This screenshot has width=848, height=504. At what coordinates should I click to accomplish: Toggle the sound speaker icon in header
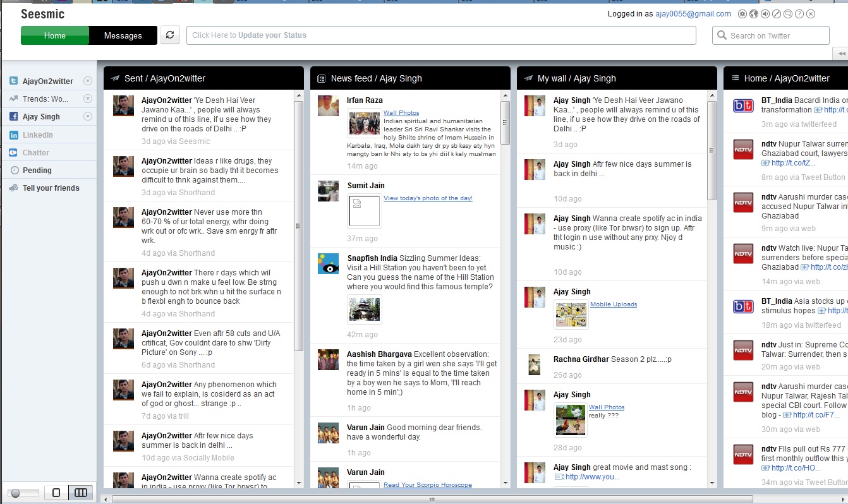point(765,14)
